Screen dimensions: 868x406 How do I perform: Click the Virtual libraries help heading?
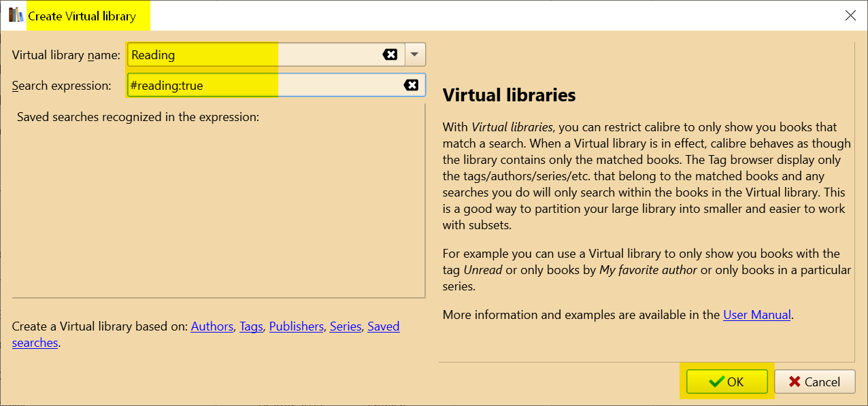click(x=509, y=95)
